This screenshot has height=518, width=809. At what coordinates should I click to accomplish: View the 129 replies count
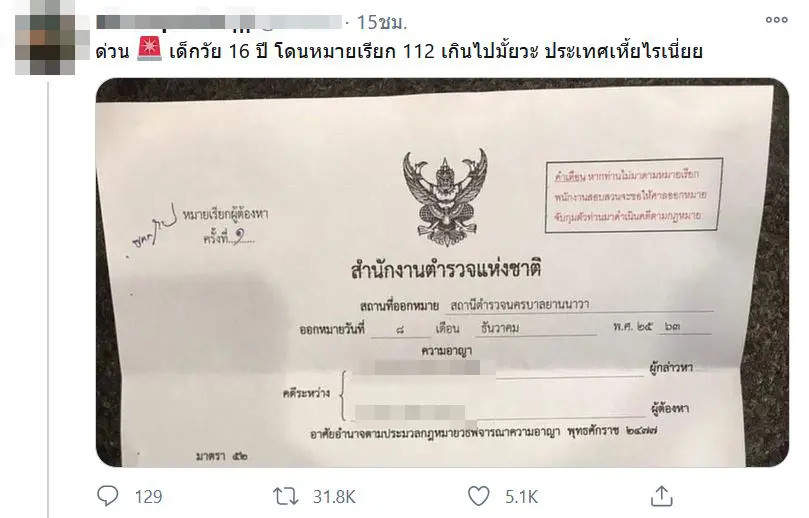[x=149, y=497]
